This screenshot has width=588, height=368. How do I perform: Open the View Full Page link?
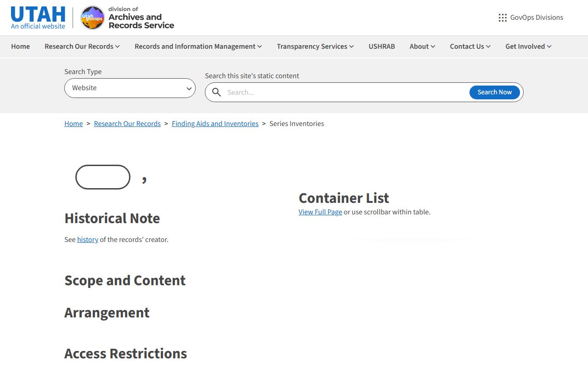(x=320, y=212)
